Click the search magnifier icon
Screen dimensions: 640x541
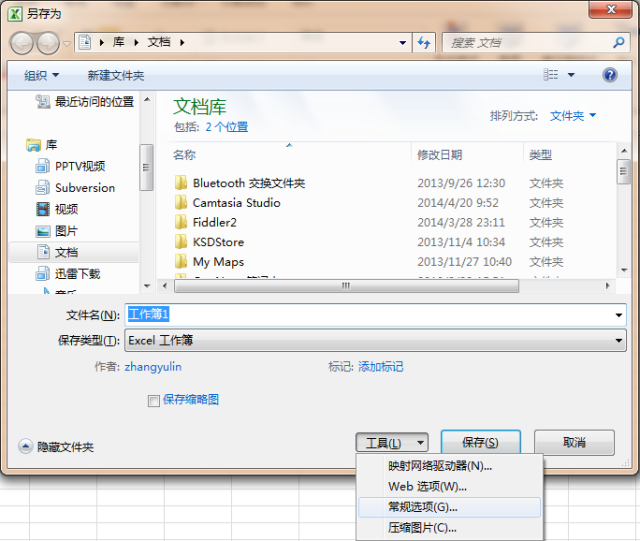pyautogui.click(x=618, y=42)
